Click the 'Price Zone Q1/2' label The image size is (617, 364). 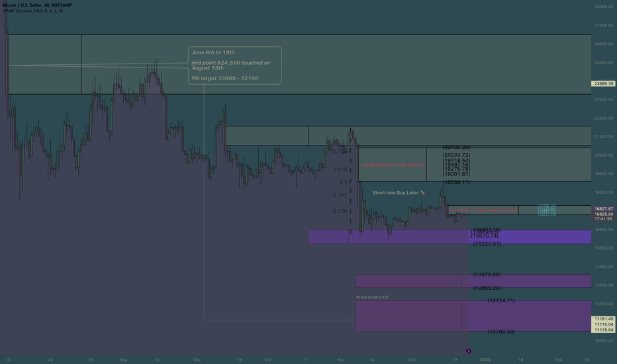tap(372, 297)
